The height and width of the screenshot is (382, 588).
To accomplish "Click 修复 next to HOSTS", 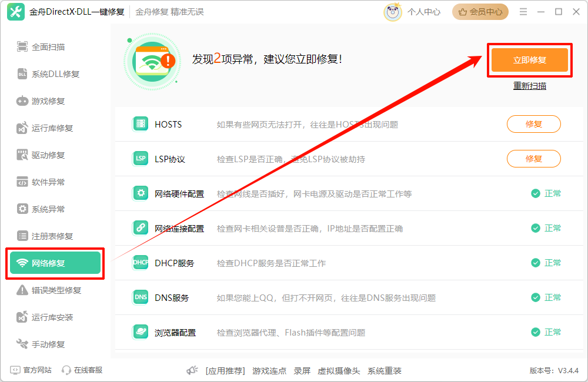I will click(533, 124).
